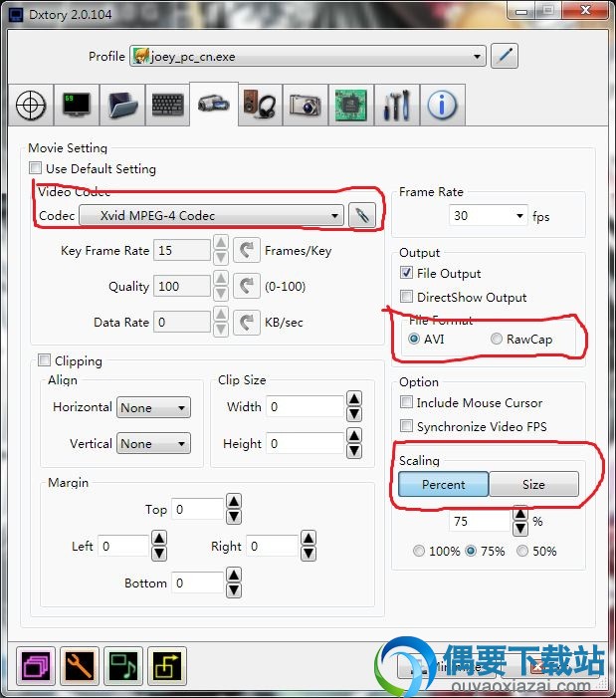
Task: Open the Folder settings tab
Action: 121,106
